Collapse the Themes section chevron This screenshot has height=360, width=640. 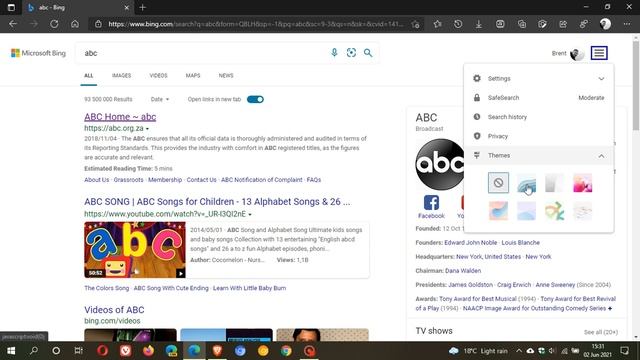601,156
